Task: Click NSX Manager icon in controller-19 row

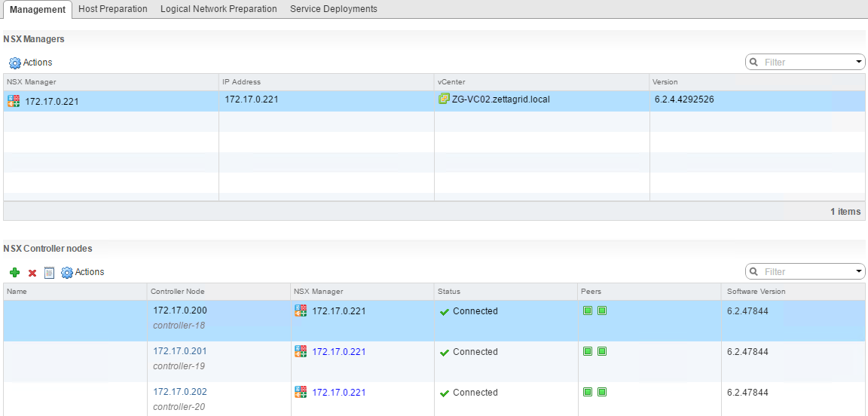Action: click(x=301, y=351)
